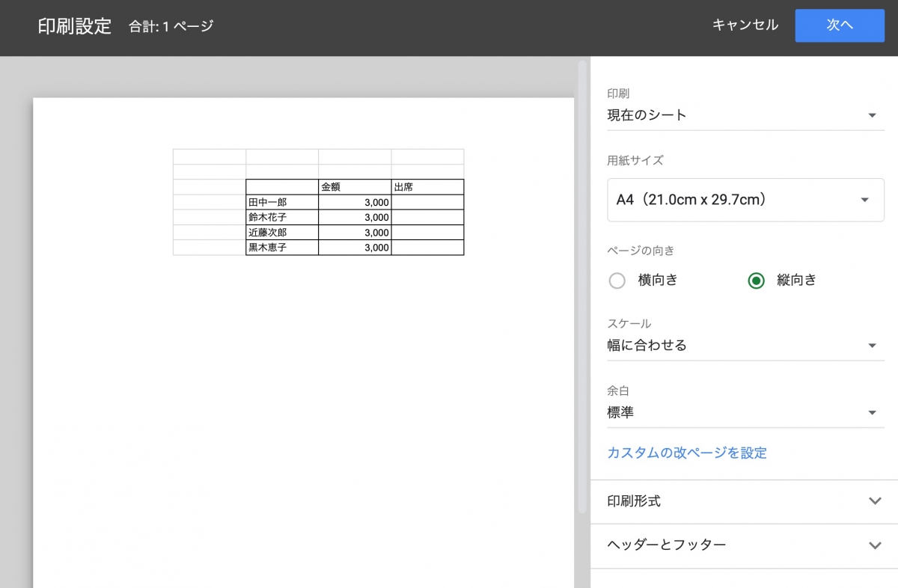Screen dimensions: 898x588
Task: Select the 横向き page orientation
Action: coord(617,281)
